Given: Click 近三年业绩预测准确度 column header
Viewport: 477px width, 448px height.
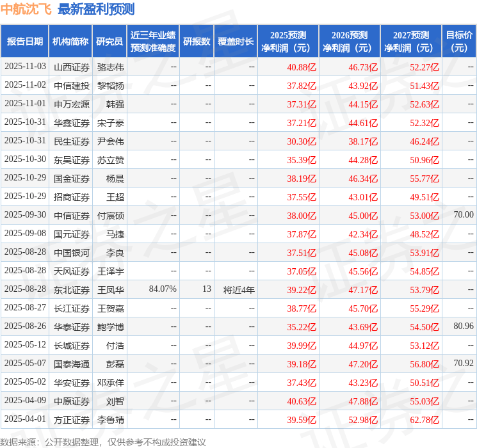Looking at the screenshot, I should coord(153,42).
